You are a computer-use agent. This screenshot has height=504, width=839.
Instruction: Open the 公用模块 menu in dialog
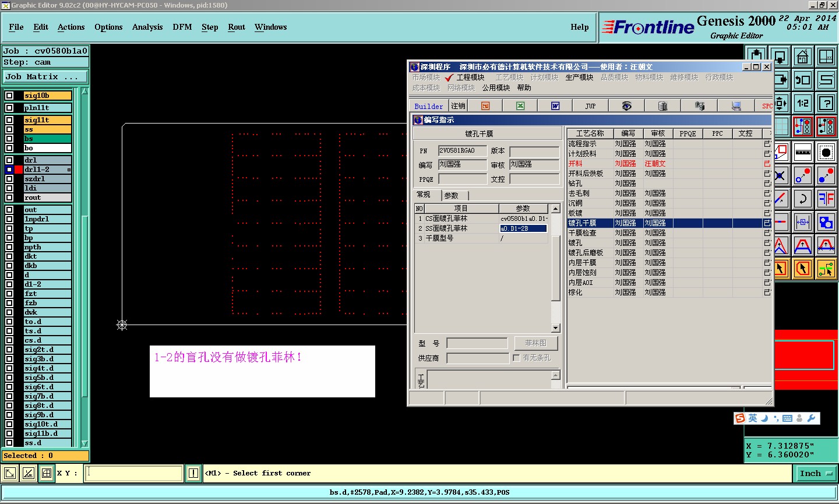tap(496, 88)
